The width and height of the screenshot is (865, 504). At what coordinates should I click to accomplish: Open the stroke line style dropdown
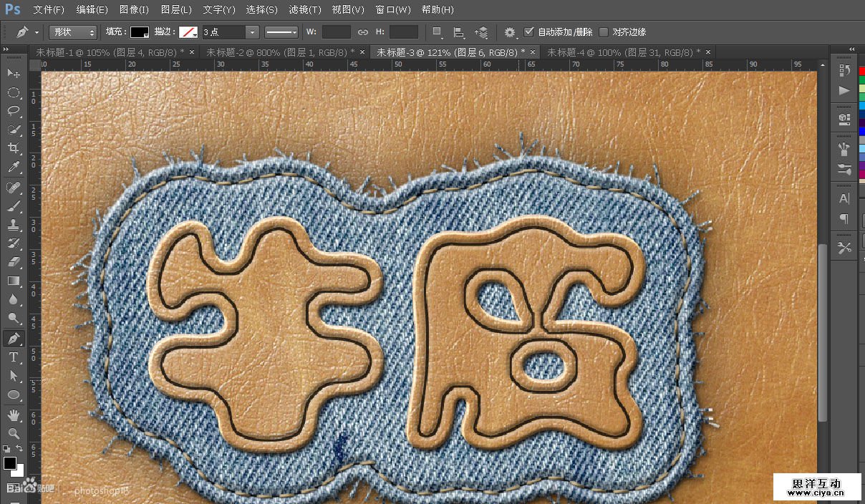281,32
